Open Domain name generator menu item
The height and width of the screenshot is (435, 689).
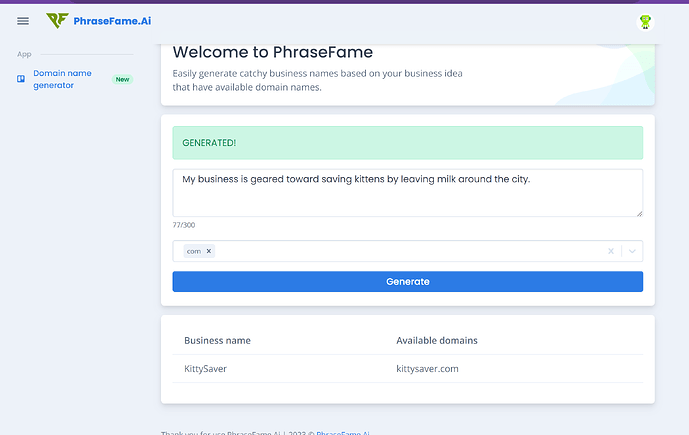point(60,79)
